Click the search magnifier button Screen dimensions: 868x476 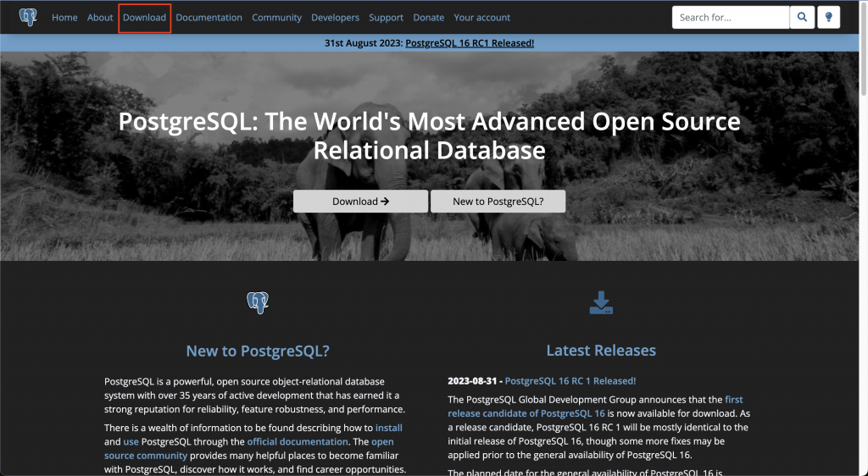point(802,17)
